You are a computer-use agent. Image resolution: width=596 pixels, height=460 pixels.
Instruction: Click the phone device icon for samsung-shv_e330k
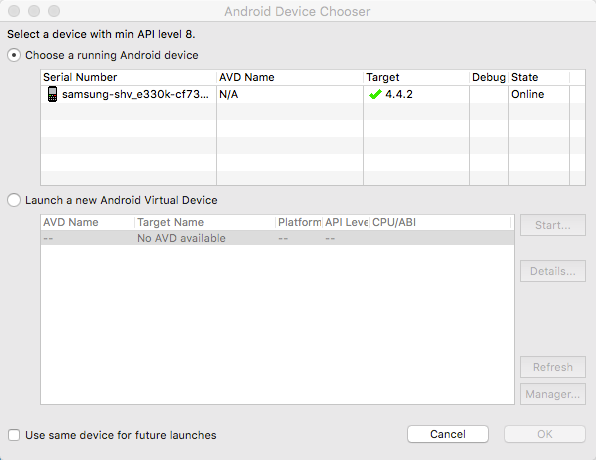click(52, 94)
